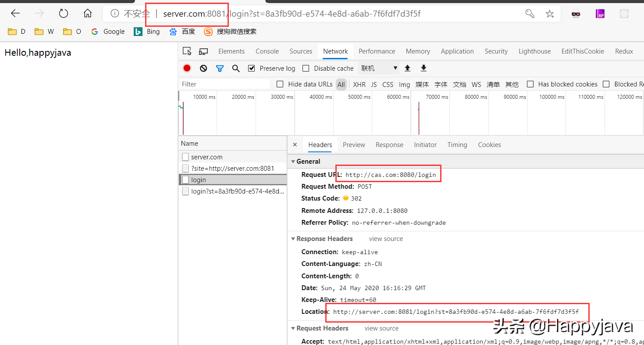Screen dimensions: 644x345
Task: Open the purple RP extension icon
Action: click(600, 14)
